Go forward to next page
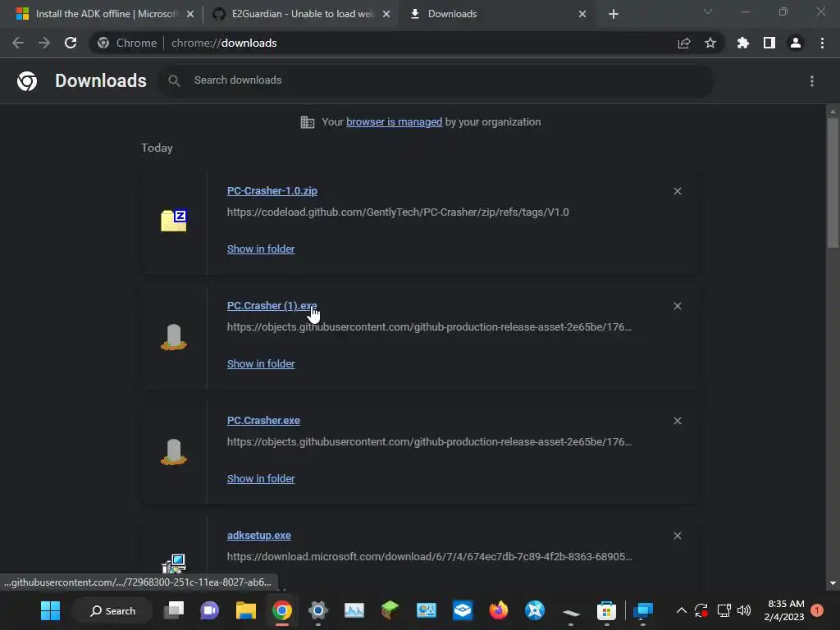Image resolution: width=840 pixels, height=630 pixels. (x=44, y=43)
